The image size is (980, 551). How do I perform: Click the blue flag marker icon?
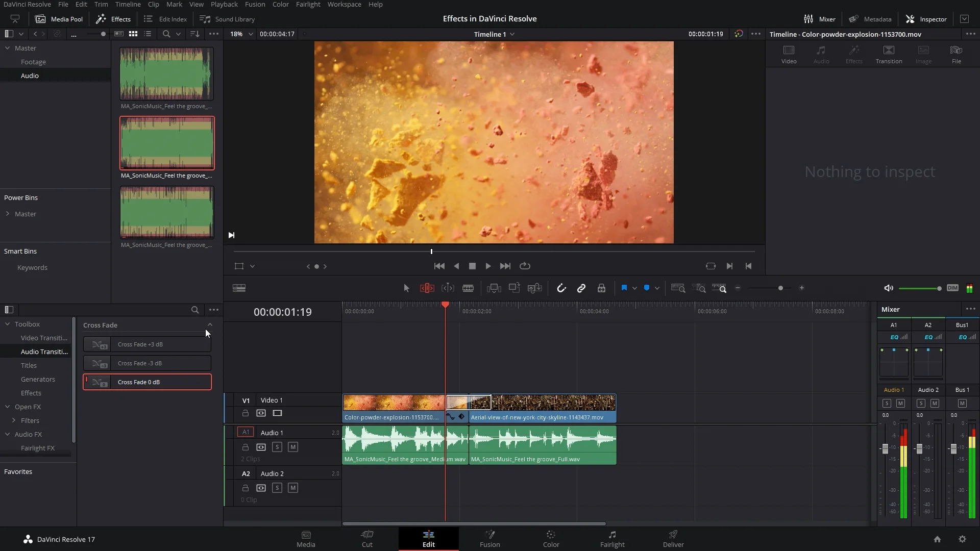(x=624, y=288)
